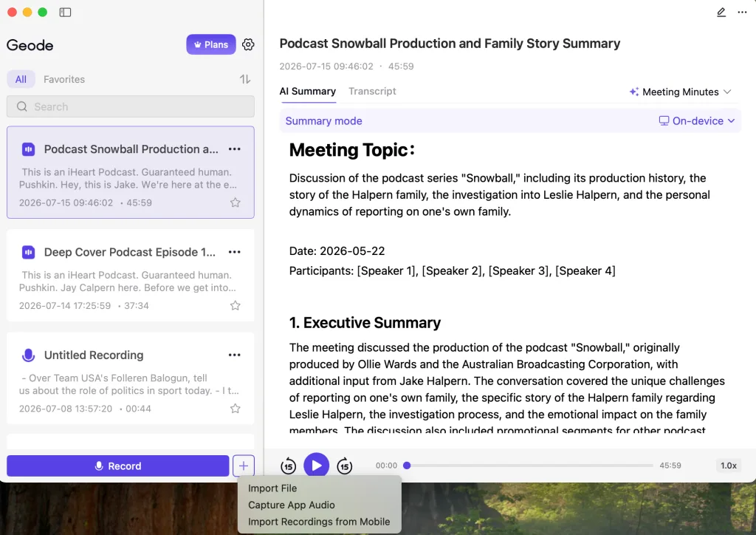Click the edit pencil icon
Viewport: 756px width, 535px height.
coord(721,12)
